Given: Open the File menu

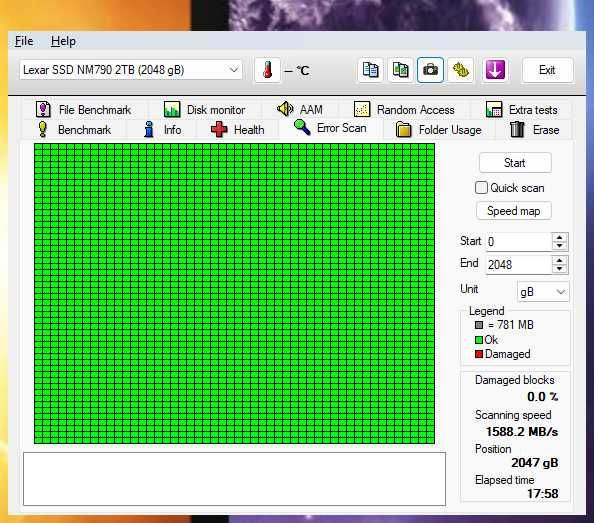Looking at the screenshot, I should click(24, 41).
